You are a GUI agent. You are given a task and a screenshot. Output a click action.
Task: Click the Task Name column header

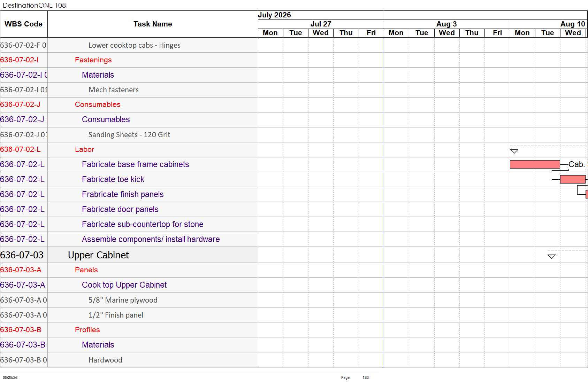(x=153, y=24)
